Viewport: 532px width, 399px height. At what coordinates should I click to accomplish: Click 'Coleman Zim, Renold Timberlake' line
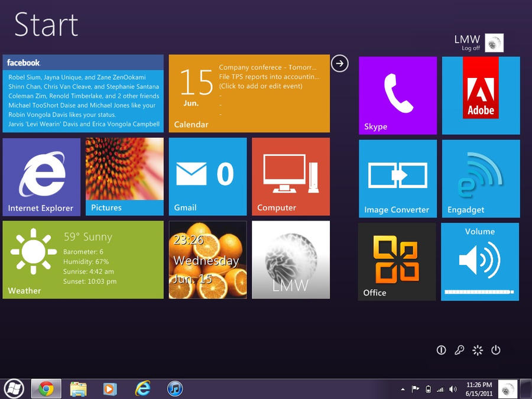(84, 96)
